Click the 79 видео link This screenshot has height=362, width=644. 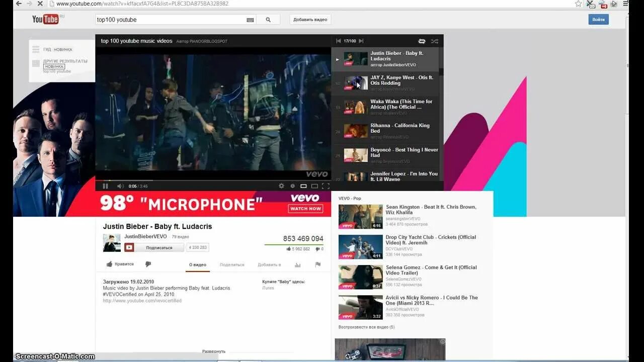pos(180,236)
